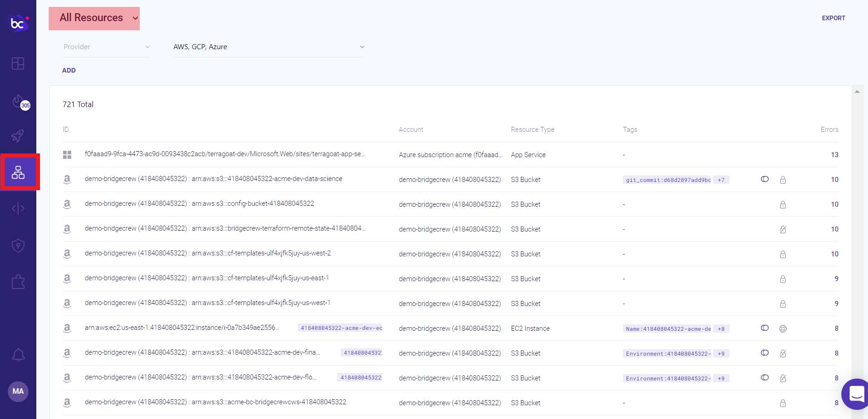Open Incidents icon with 305 badge
868x419 pixels.
[x=20, y=102]
